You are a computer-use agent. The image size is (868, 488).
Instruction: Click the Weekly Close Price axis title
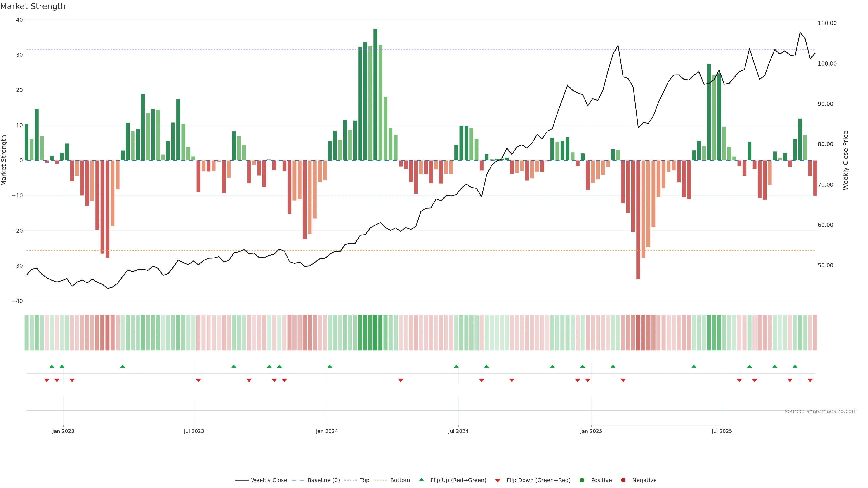(x=846, y=160)
